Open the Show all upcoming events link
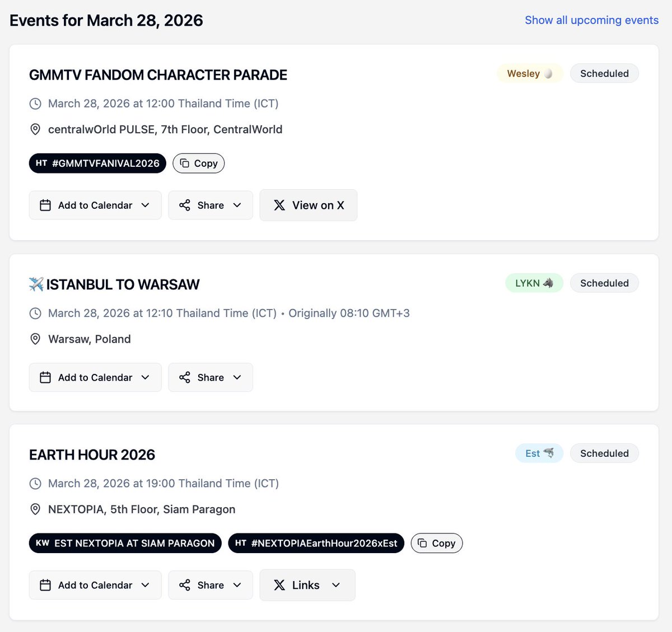This screenshot has height=632, width=672. (x=591, y=20)
